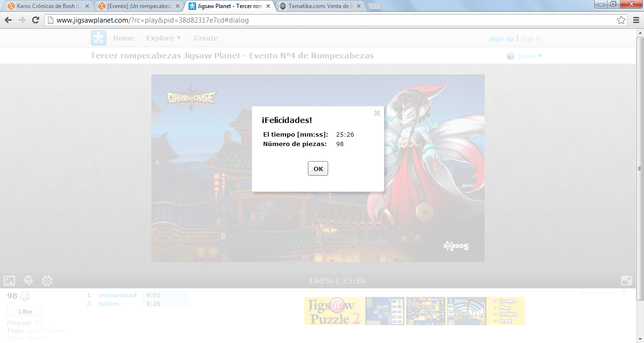The width and height of the screenshot is (644, 343).
Task: Click OK in the ¡Felicidades! dialog
Action: tap(318, 169)
